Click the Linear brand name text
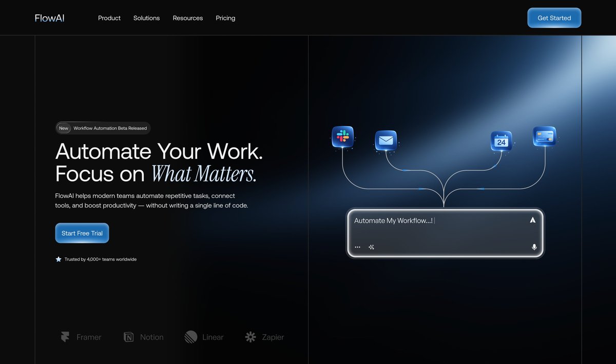 213,337
